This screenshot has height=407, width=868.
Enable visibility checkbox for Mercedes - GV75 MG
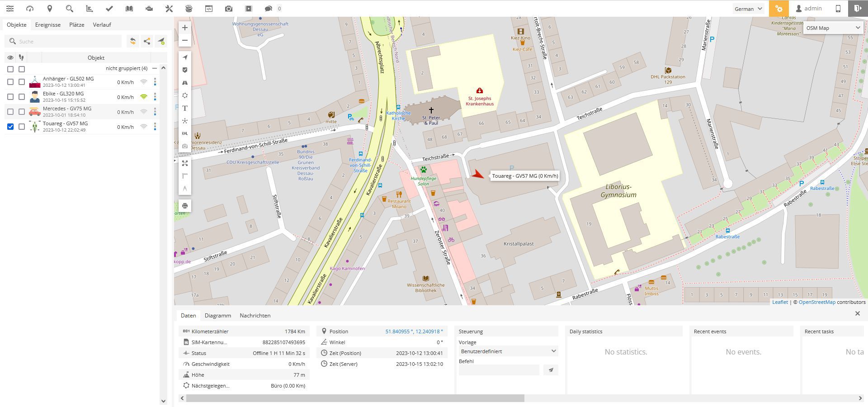pos(10,112)
